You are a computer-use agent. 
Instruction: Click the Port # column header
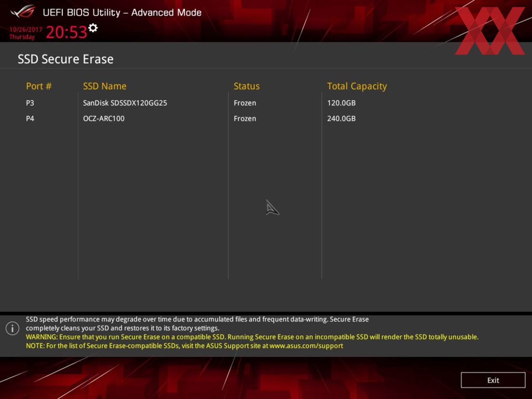[x=39, y=86]
